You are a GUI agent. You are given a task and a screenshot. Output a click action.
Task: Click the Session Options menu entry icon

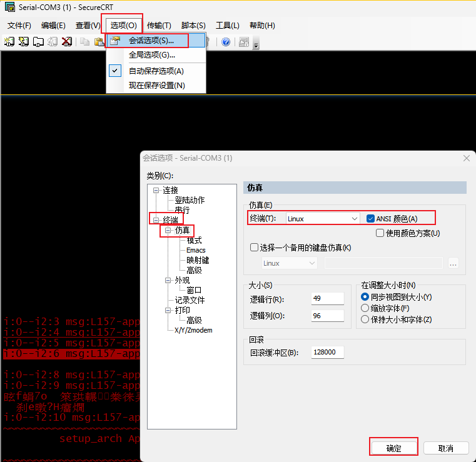115,41
